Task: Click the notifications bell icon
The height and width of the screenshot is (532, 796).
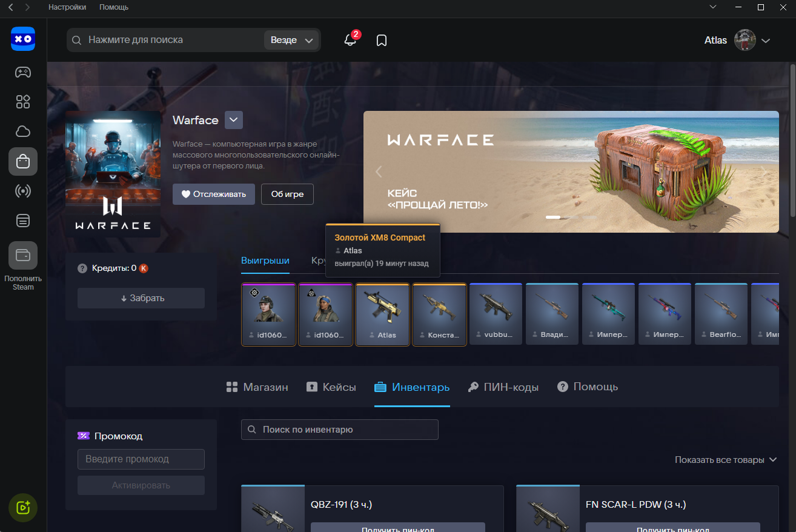Action: click(x=350, y=40)
